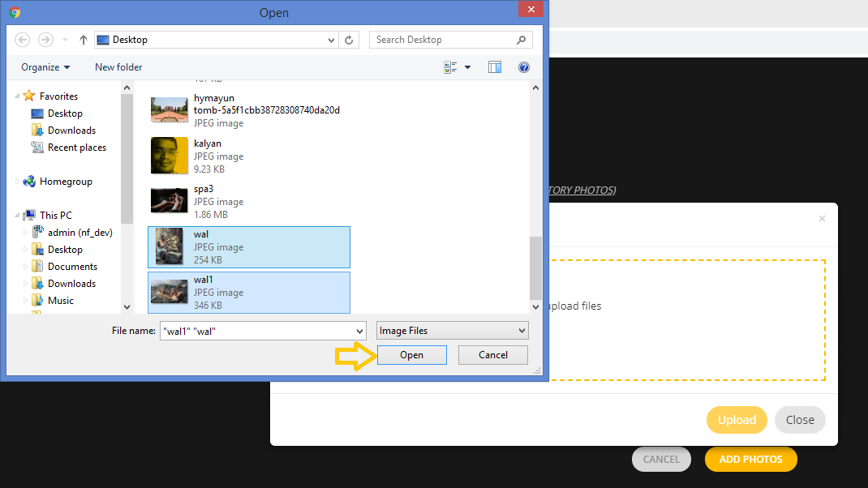Click the Forward navigation arrow
The width and height of the screenshot is (868, 488).
(x=45, y=40)
